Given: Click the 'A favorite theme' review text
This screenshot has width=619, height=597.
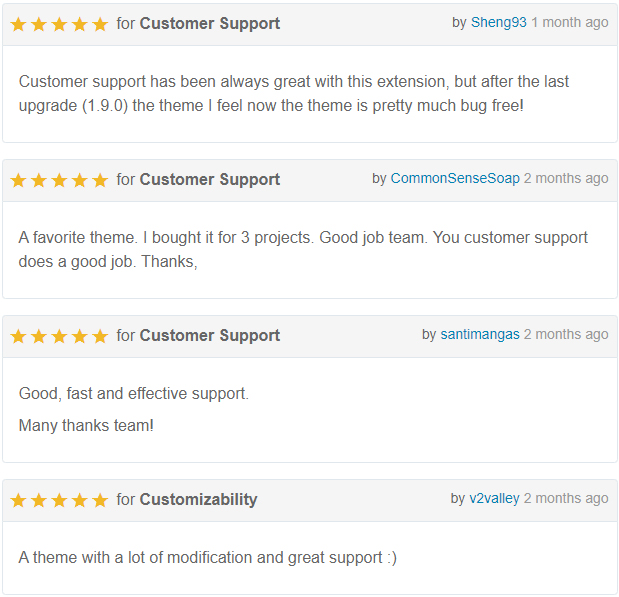Looking at the screenshot, I should (x=303, y=250).
